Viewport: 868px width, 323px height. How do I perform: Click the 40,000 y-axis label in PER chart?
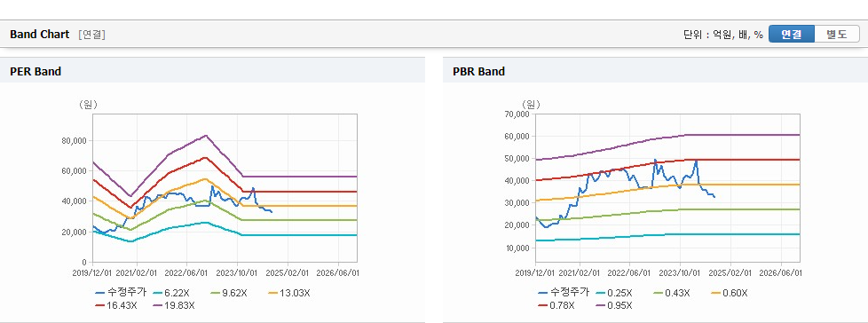75,201
